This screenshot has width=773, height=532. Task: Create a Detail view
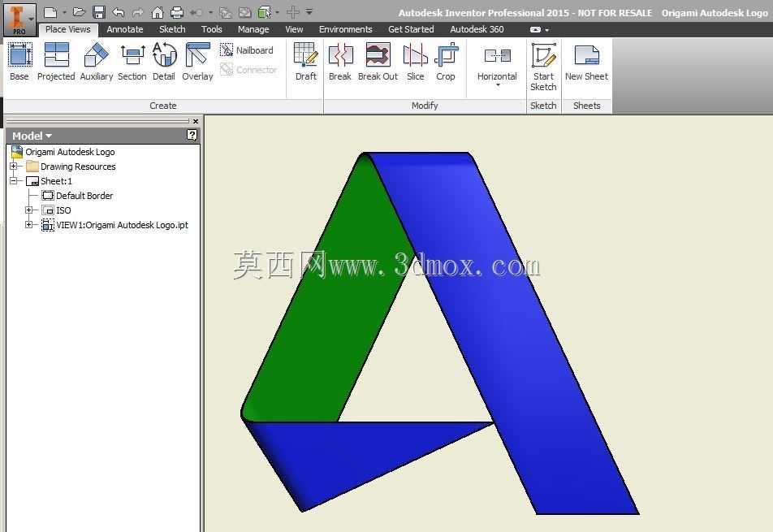coord(164,61)
